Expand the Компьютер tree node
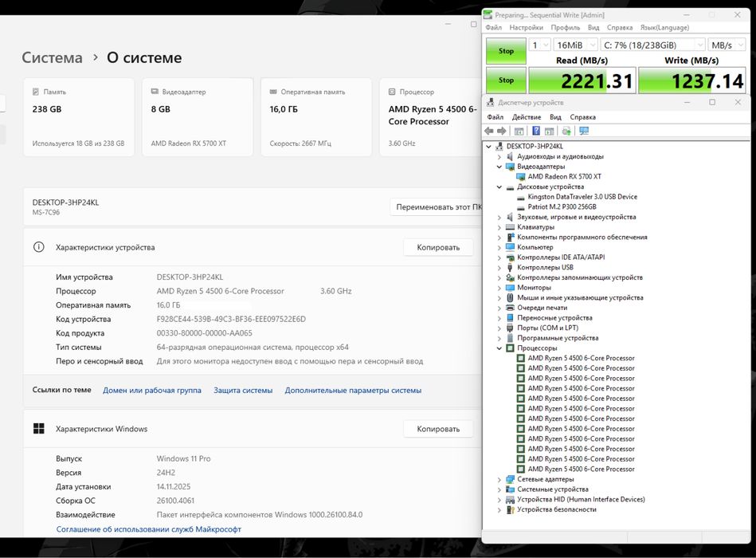The image size is (756, 558). 499,247
